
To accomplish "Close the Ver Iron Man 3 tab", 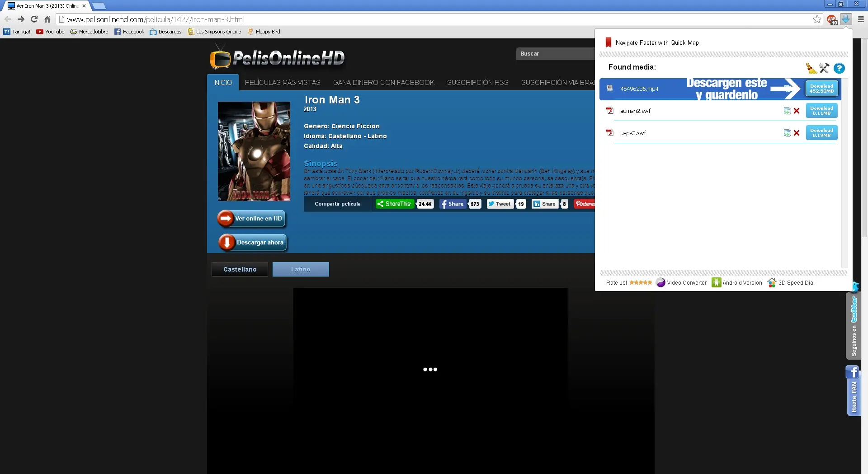I will point(84,6).
